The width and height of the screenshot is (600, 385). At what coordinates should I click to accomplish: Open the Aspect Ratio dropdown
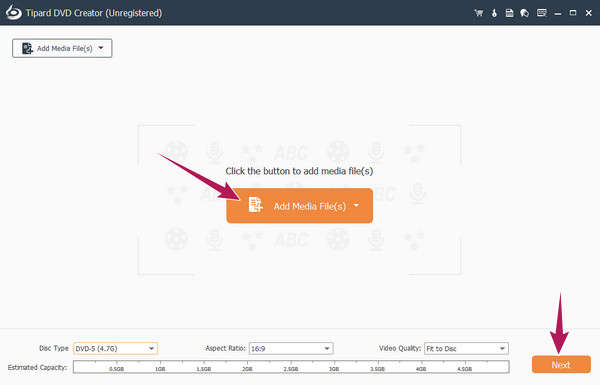click(291, 348)
